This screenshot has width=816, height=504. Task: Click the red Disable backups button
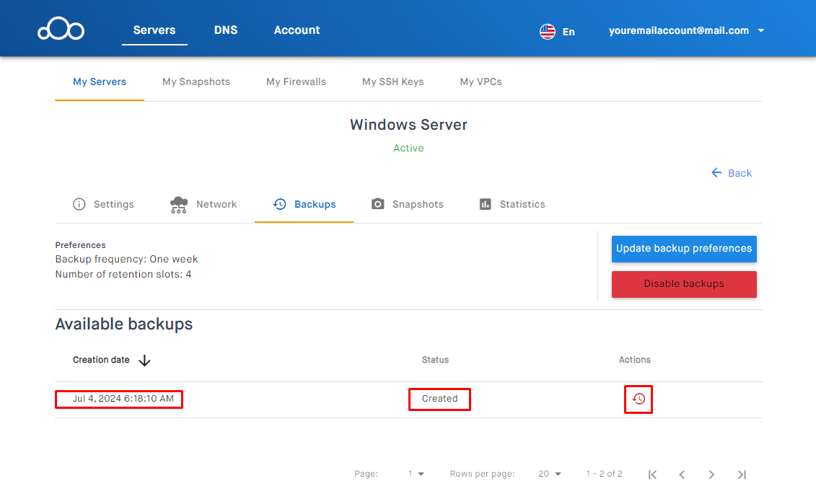point(684,284)
